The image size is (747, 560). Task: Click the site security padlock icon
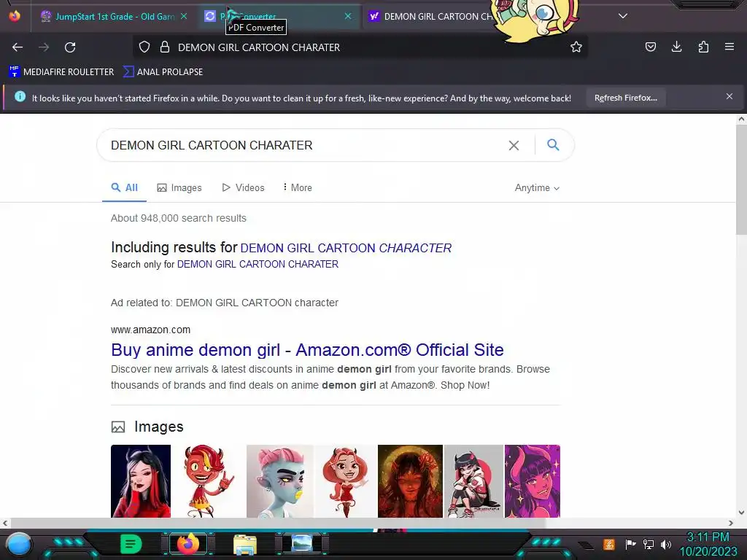tap(165, 47)
